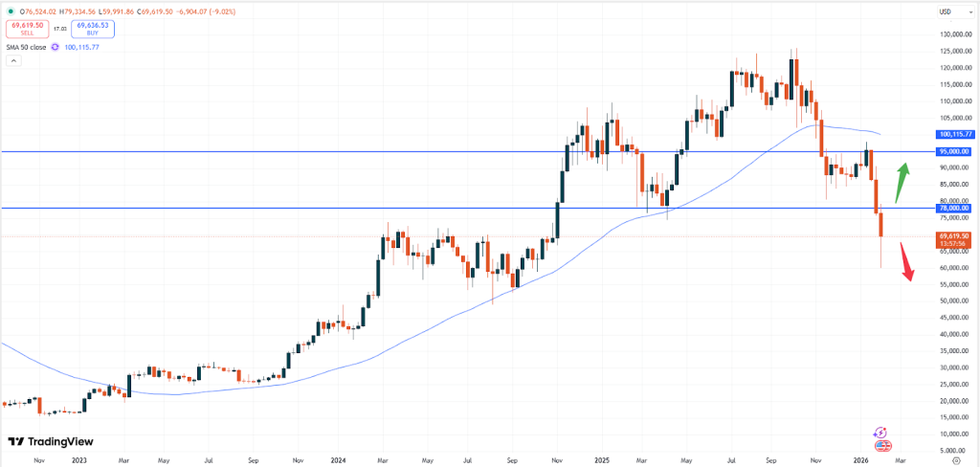Screen dimensions: 980x467
Task: Click the green market status dot
Action: point(9,10)
